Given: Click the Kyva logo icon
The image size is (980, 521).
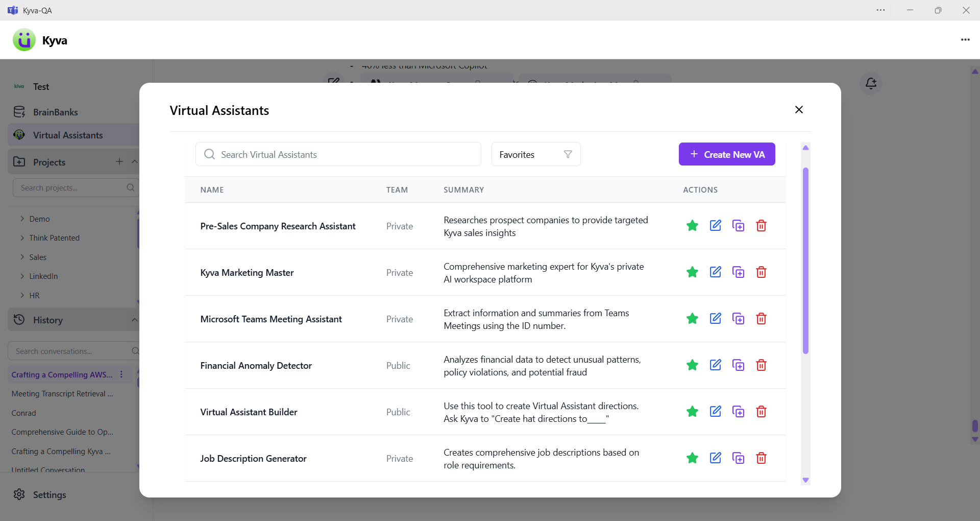Looking at the screenshot, I should pyautogui.click(x=24, y=40).
